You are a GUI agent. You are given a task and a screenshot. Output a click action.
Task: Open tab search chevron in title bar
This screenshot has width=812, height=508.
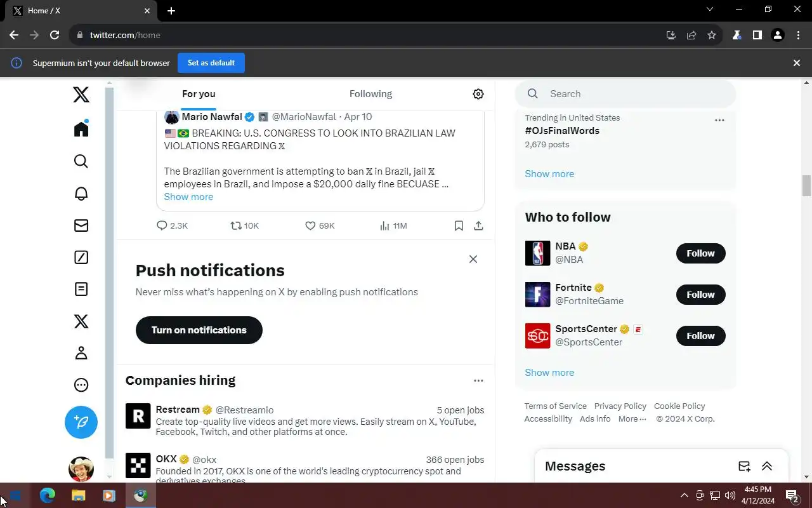[710, 10]
